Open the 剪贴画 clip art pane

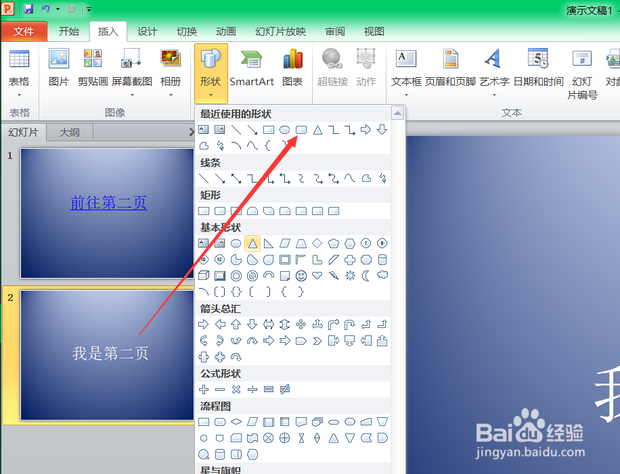[x=93, y=67]
